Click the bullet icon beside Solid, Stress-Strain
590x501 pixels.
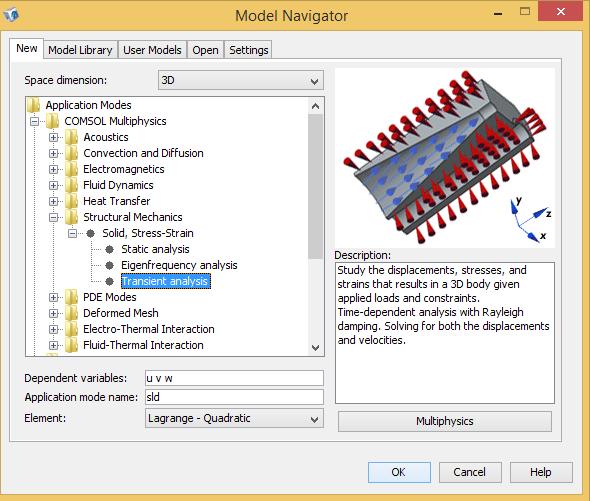click(x=90, y=233)
